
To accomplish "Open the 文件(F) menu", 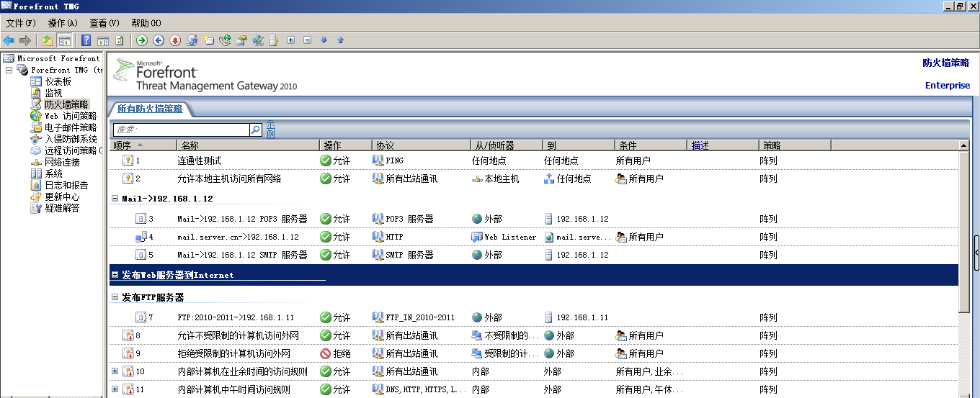I will (21, 23).
